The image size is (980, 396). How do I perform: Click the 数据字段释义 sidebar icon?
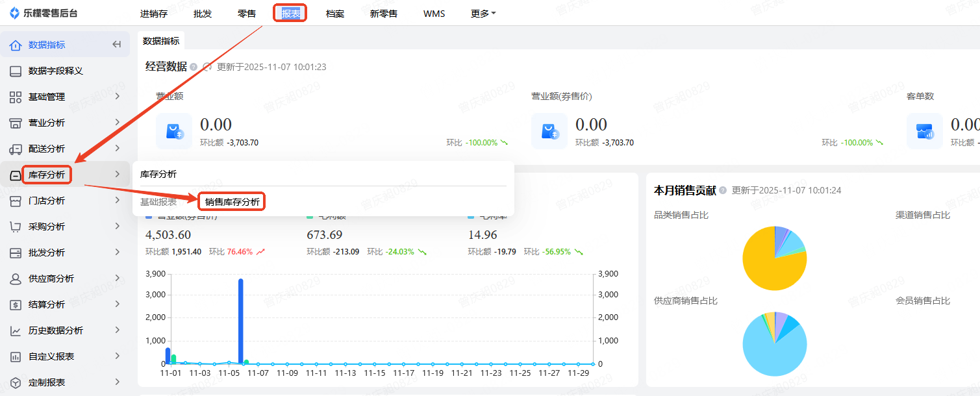(x=16, y=71)
